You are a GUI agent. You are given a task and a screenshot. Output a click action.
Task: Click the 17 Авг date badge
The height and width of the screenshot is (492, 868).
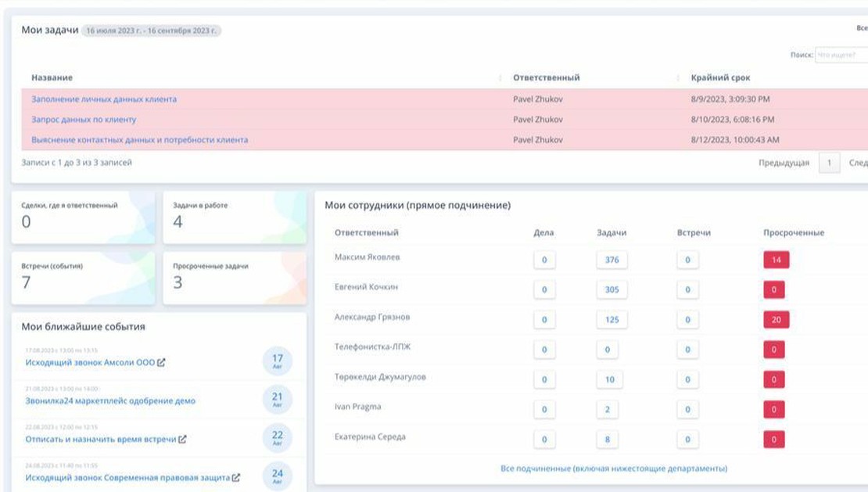[277, 361]
